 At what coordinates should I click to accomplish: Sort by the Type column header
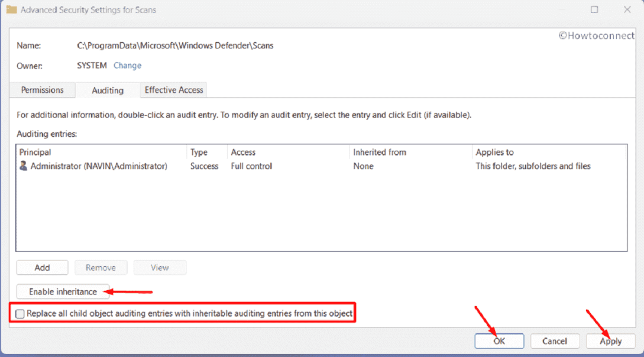pyautogui.click(x=207, y=152)
